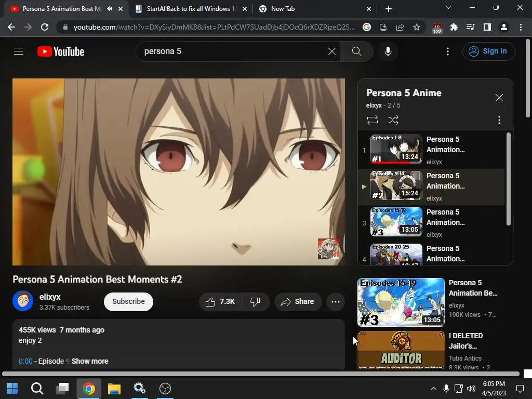This screenshot has height=399, width=532.
Task: Click the channel watermark in video
Action: coord(328,249)
